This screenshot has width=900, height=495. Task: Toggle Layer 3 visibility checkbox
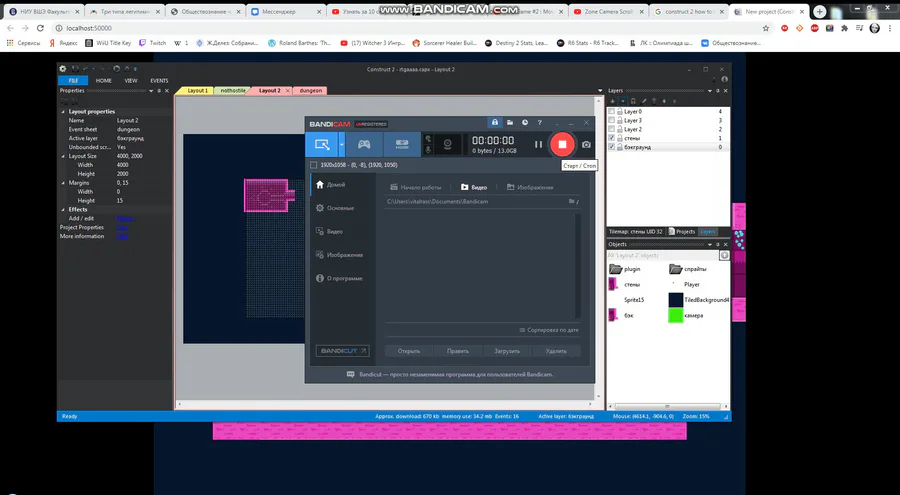pos(611,121)
